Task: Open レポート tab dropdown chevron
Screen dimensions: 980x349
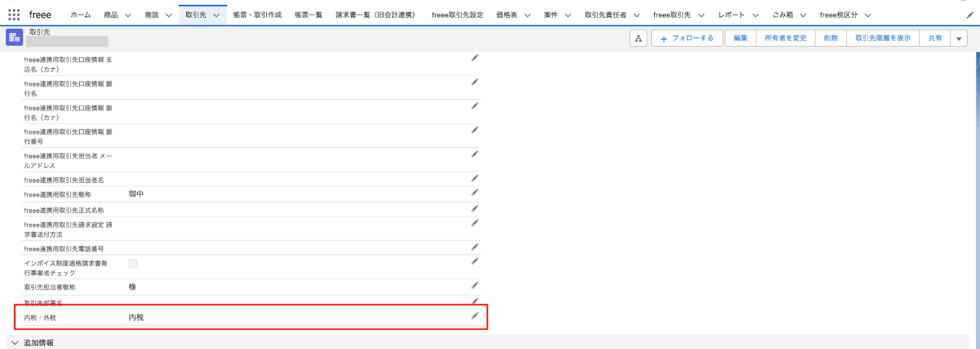Action: click(755, 15)
